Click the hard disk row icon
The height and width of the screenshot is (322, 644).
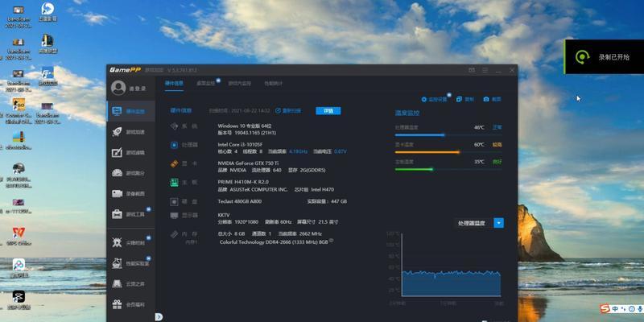click(174, 202)
